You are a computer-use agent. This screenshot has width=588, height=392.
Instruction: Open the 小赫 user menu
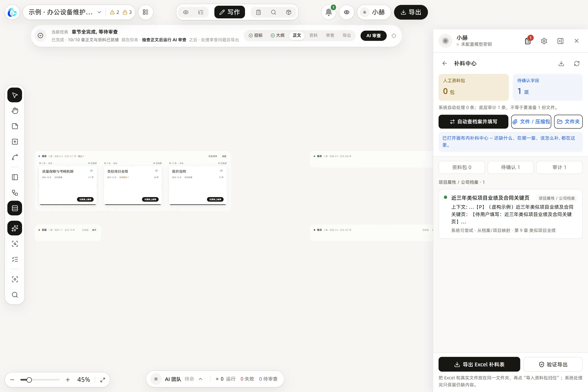pos(374,12)
